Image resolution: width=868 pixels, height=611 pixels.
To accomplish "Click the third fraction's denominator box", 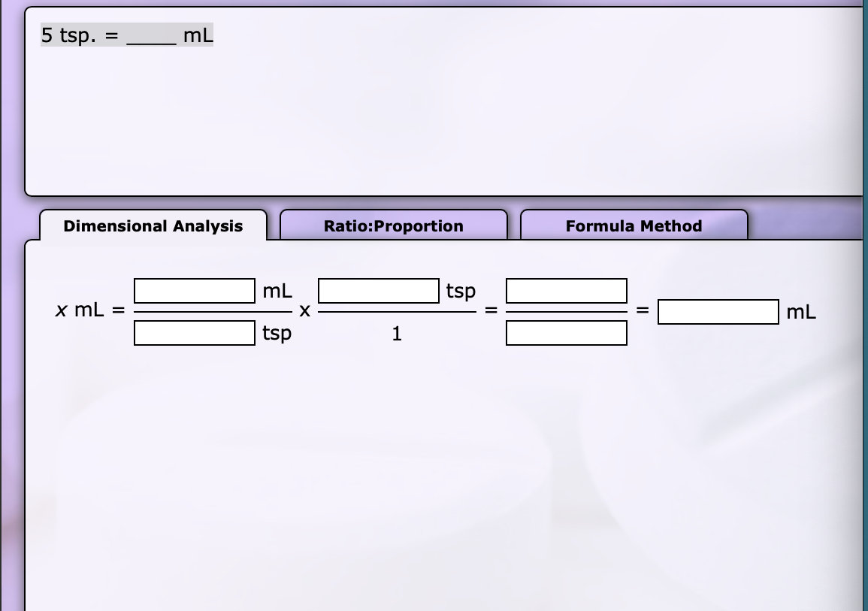I will tap(567, 334).
